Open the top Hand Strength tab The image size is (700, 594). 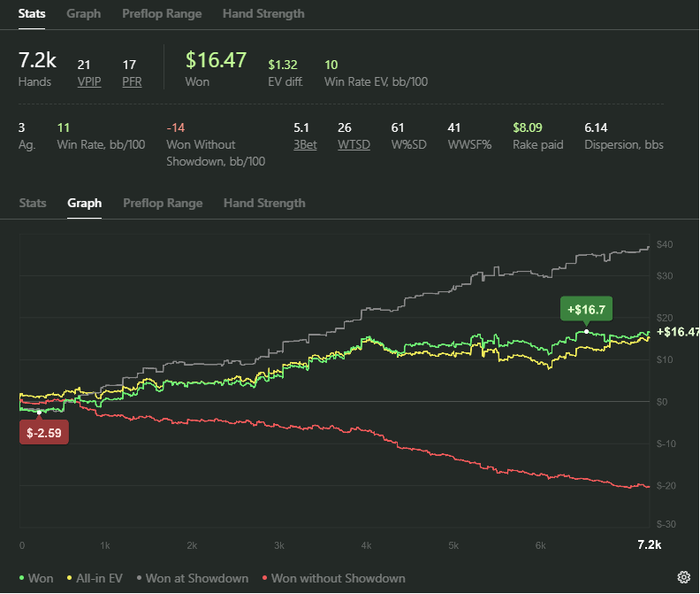(263, 14)
